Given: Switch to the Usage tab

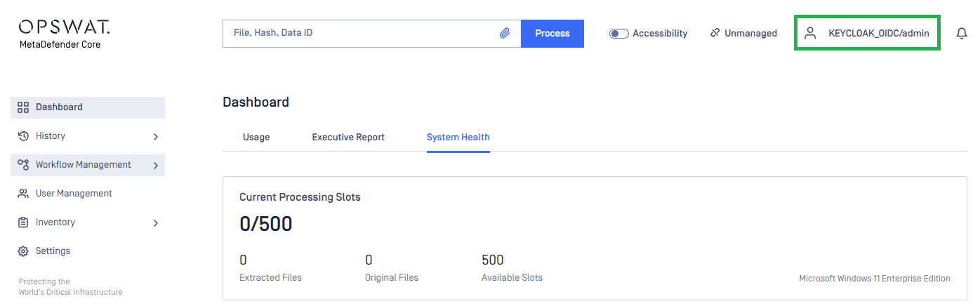Looking at the screenshot, I should point(256,137).
